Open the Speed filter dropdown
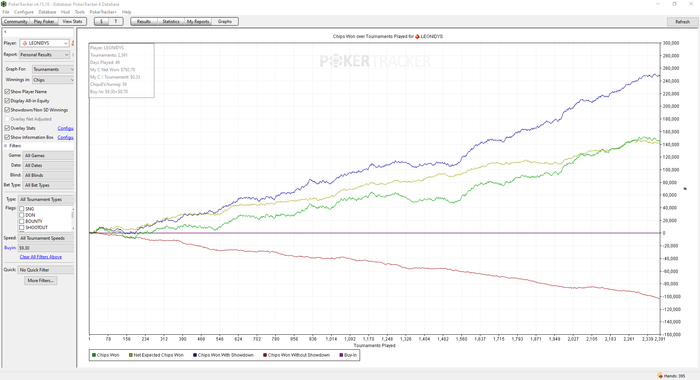This screenshot has width=700, height=380. click(46, 238)
